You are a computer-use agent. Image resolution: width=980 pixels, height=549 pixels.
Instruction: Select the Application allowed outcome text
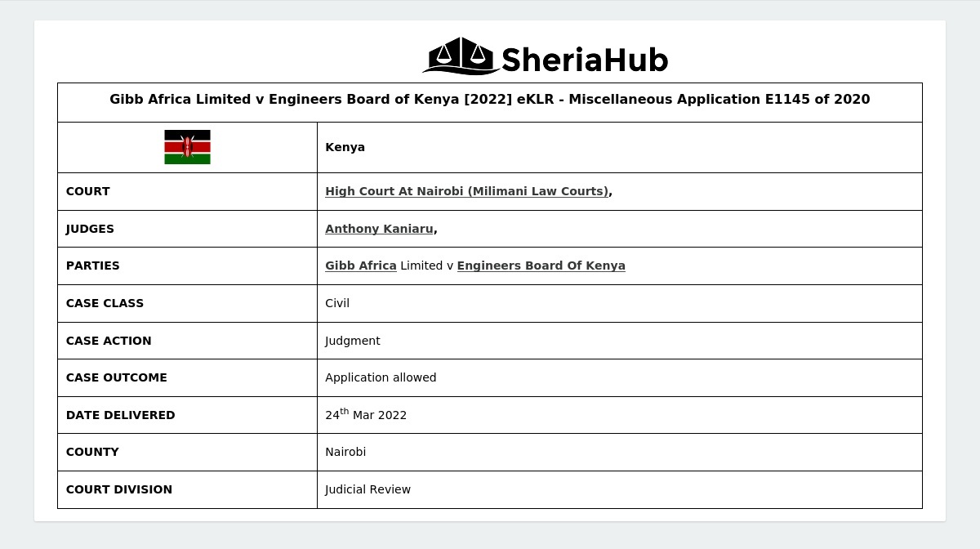click(381, 377)
